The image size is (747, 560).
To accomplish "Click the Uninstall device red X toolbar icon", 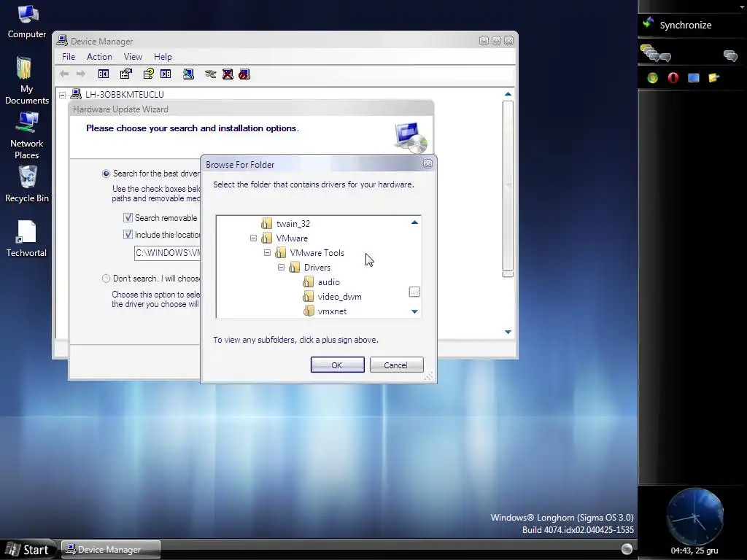I will point(228,74).
